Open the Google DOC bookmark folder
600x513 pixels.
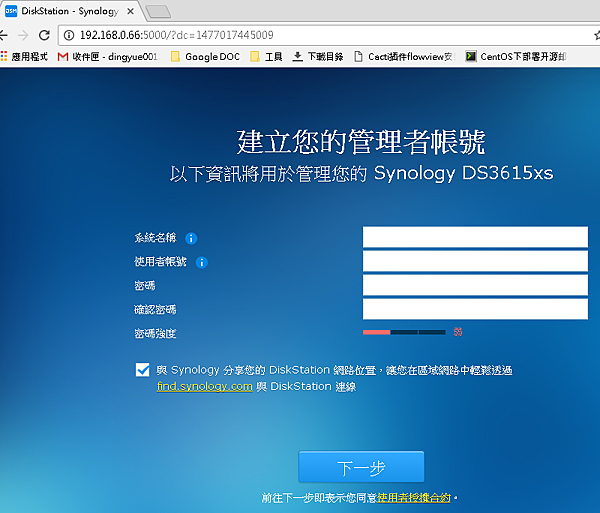click(205, 57)
